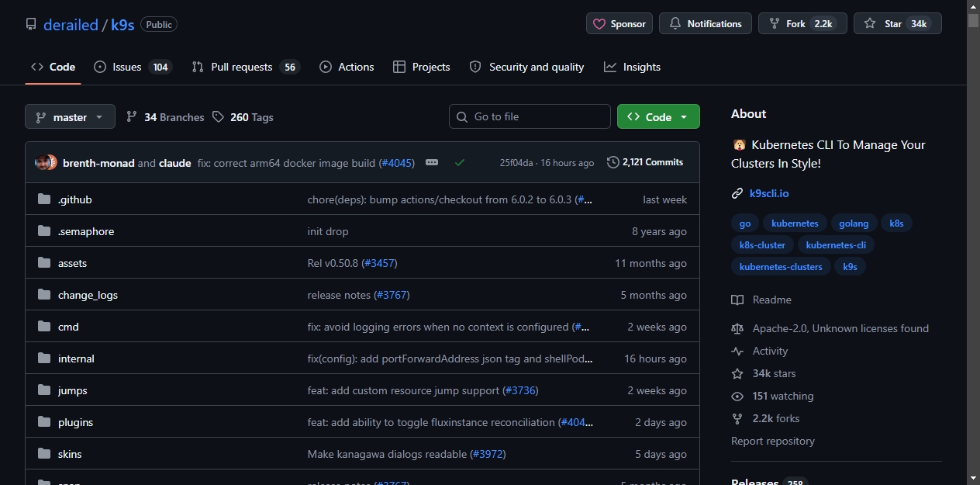The height and width of the screenshot is (485, 980).
Task: Expand the green Code dropdown button
Action: pyautogui.click(x=658, y=116)
